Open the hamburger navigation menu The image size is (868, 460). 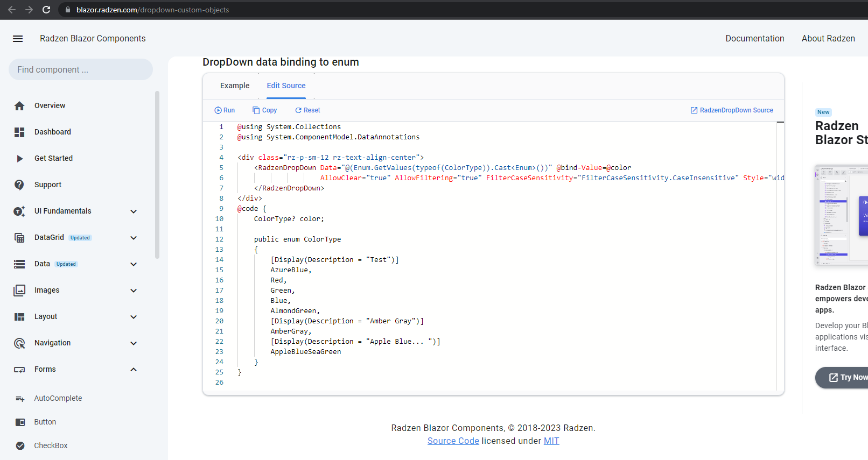18,39
